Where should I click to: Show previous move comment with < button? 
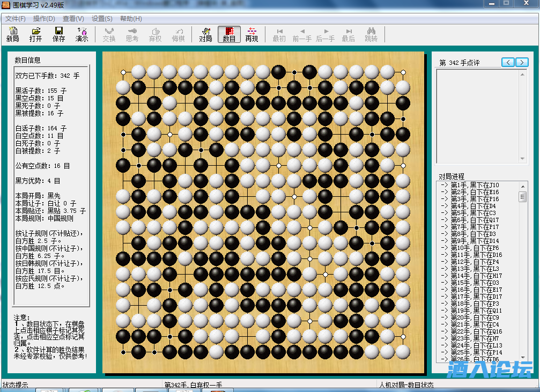pos(508,62)
